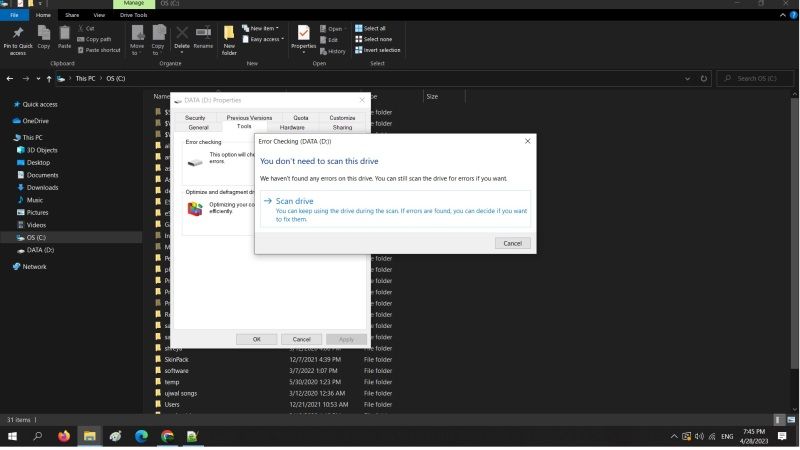Refresh the OS (C:) folder view
This screenshot has height=450, width=800.
pyautogui.click(x=704, y=79)
